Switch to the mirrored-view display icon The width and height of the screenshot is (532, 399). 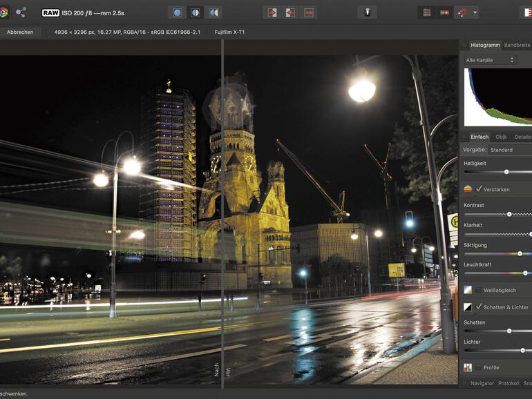213,12
